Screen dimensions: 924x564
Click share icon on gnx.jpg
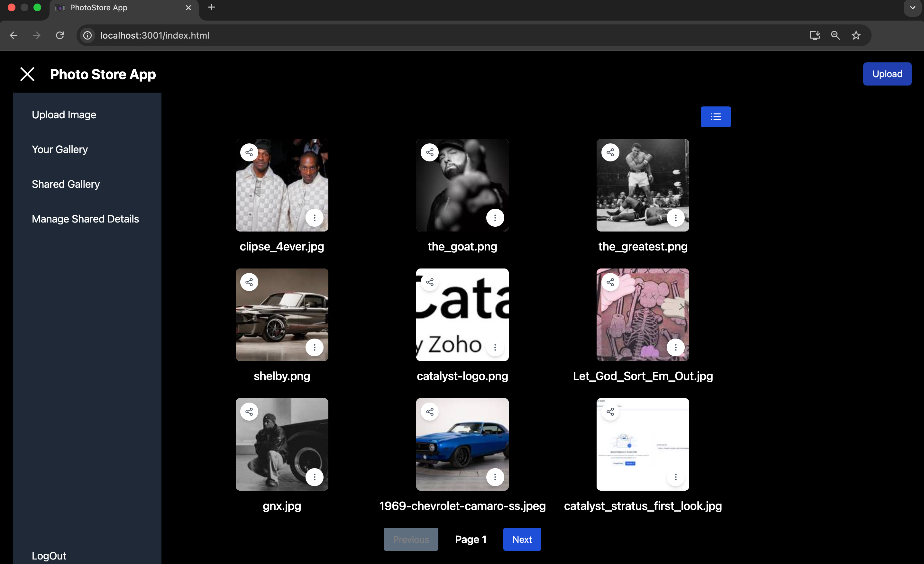[249, 412]
